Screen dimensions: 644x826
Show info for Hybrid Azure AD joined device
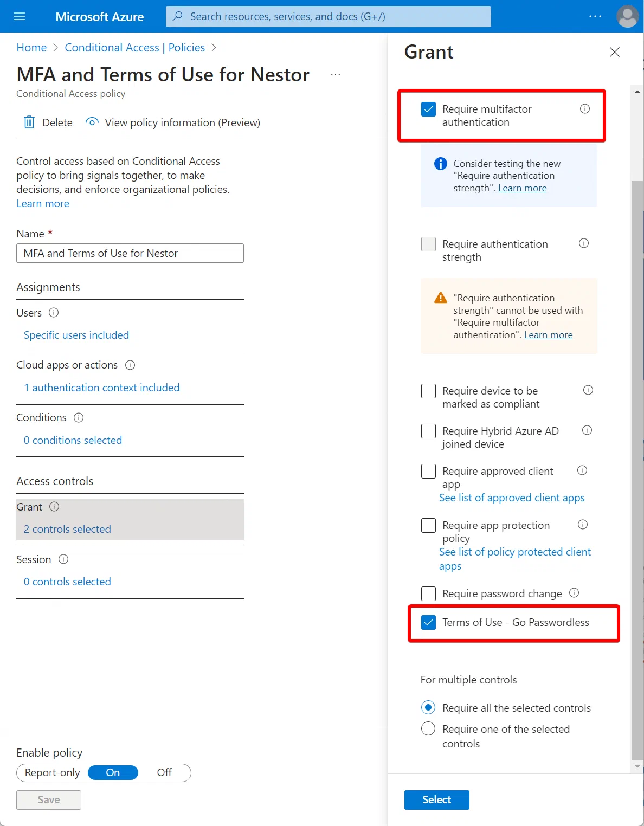tap(587, 430)
